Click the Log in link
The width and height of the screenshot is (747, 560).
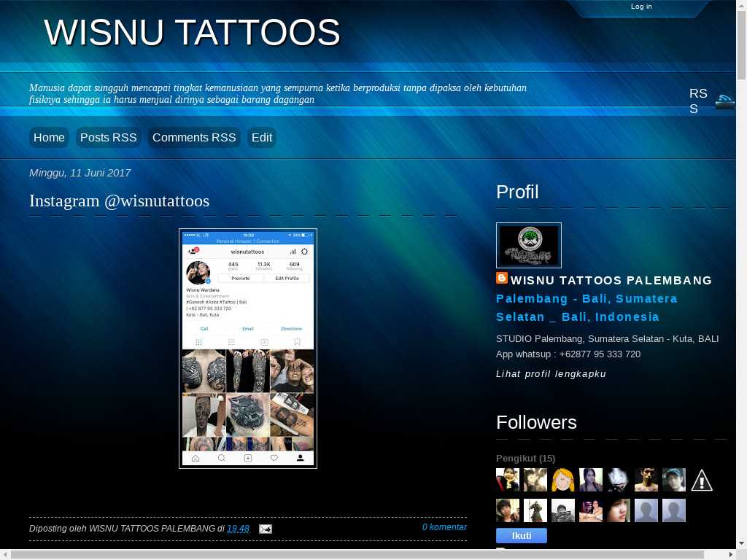tap(641, 6)
